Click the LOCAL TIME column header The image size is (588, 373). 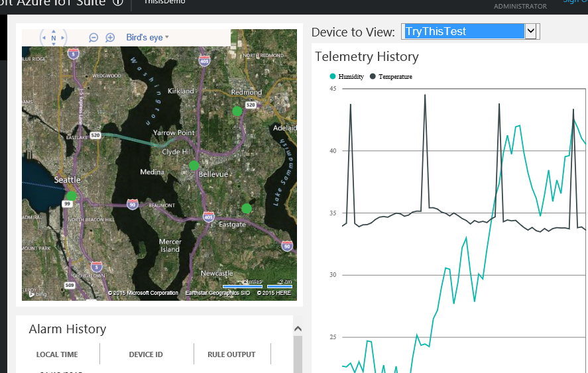pos(57,354)
